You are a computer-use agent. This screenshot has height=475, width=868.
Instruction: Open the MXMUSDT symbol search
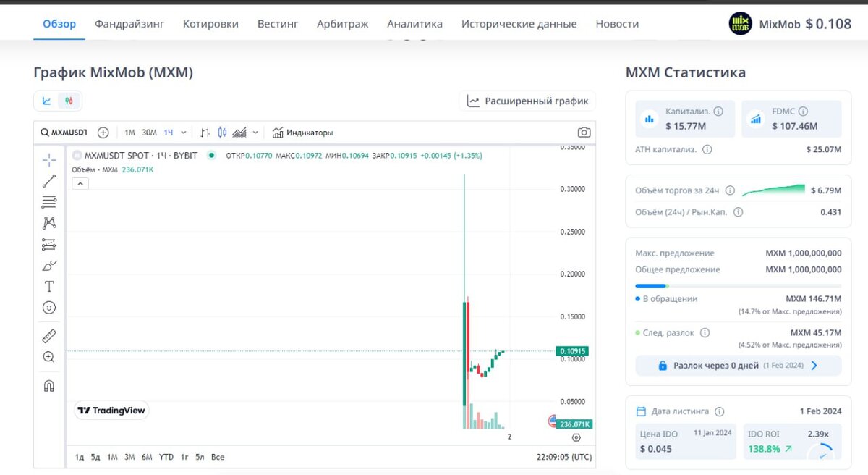coord(64,133)
